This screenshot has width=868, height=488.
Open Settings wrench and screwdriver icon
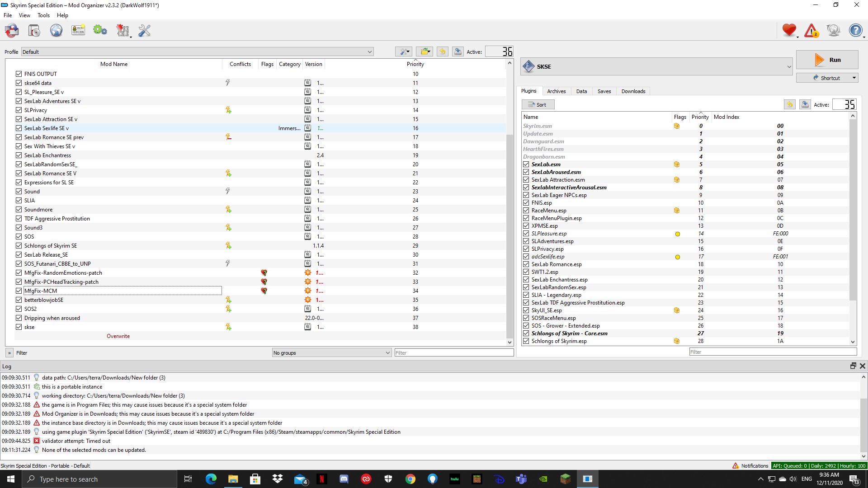(x=145, y=31)
